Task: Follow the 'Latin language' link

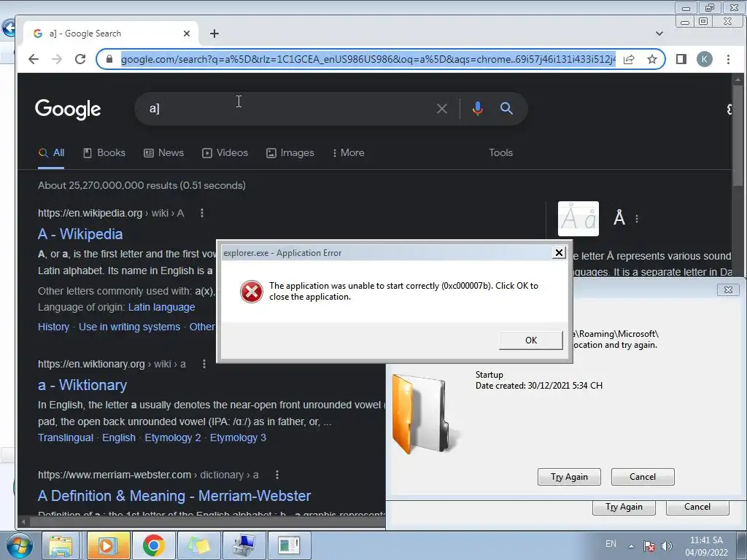Action: pos(161,307)
